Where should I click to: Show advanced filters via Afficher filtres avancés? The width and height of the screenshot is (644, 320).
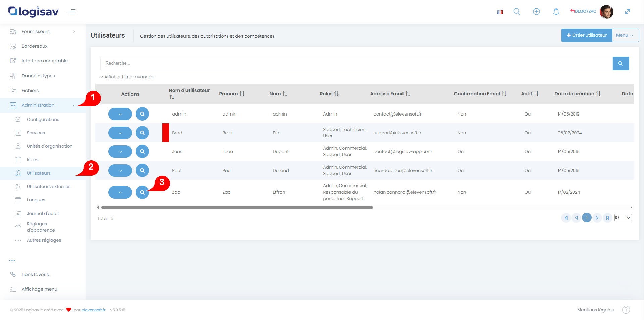127,77
